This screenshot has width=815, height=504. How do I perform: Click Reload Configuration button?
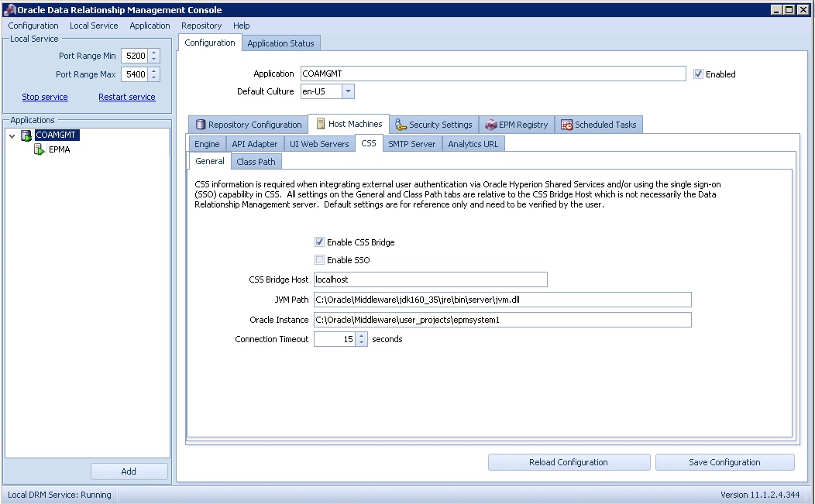point(569,462)
